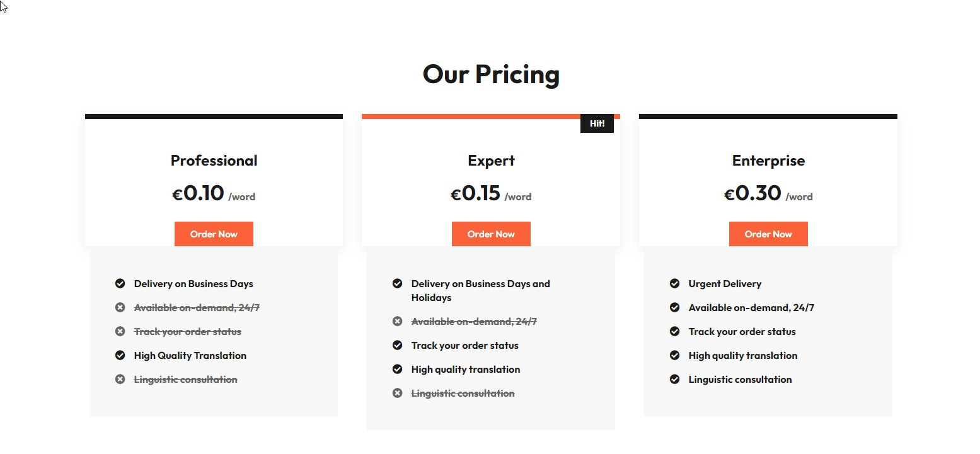Screen dimensions: 980x454
Task: Click the €0.15 /word price
Action: coord(491,193)
